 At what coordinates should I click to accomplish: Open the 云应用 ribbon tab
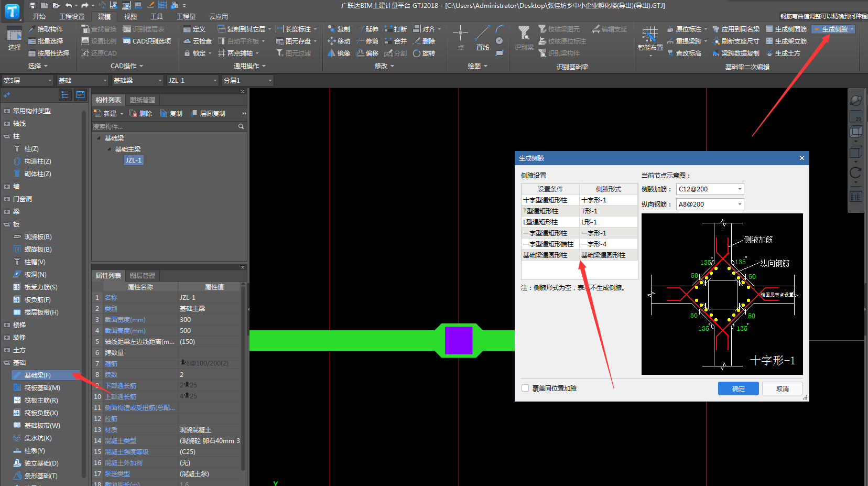pos(219,17)
